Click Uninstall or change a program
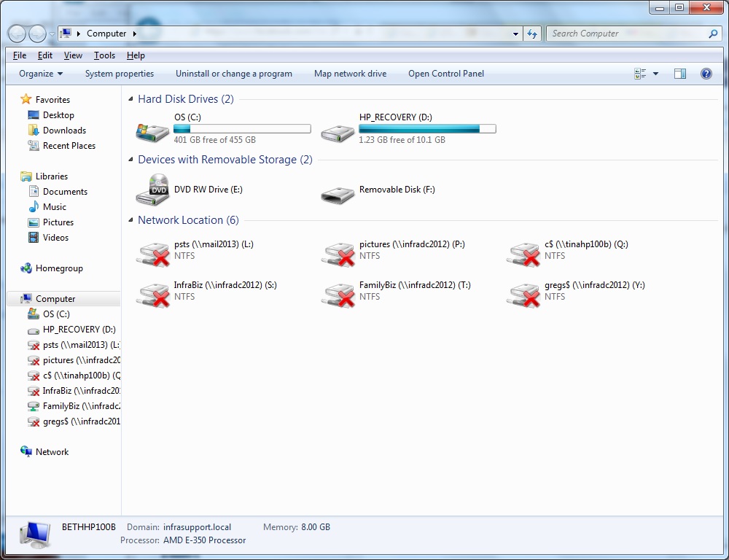Screen dimensions: 729x560 pyautogui.click(x=234, y=74)
